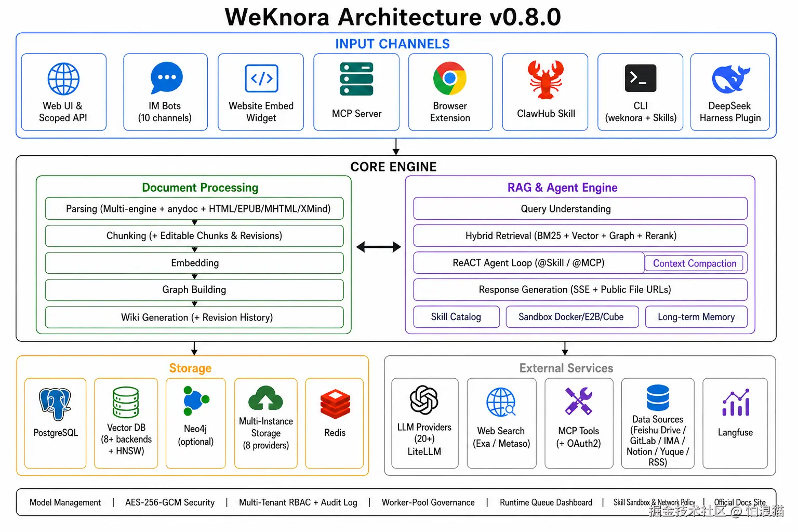Screen dimensions: 798x532
Task: Select the "INPUT CHANNELS" heading
Action: pos(392,44)
